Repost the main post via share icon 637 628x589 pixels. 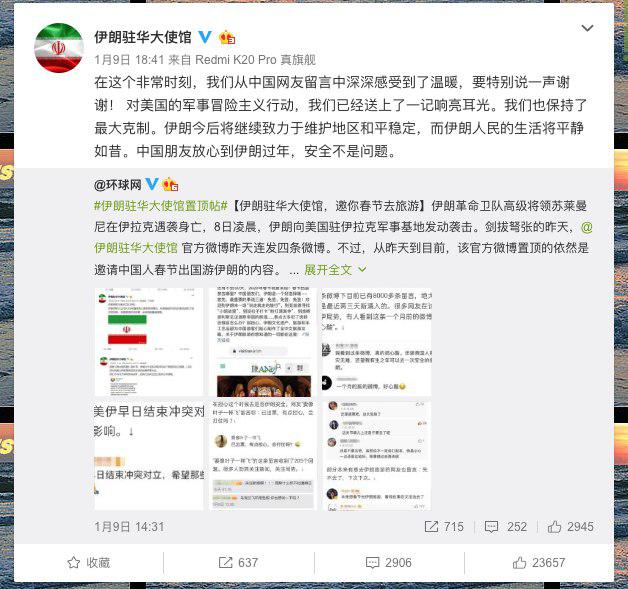[x=238, y=563]
